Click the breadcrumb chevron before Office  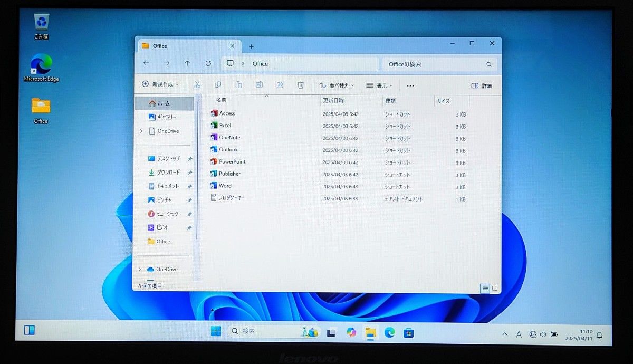243,64
